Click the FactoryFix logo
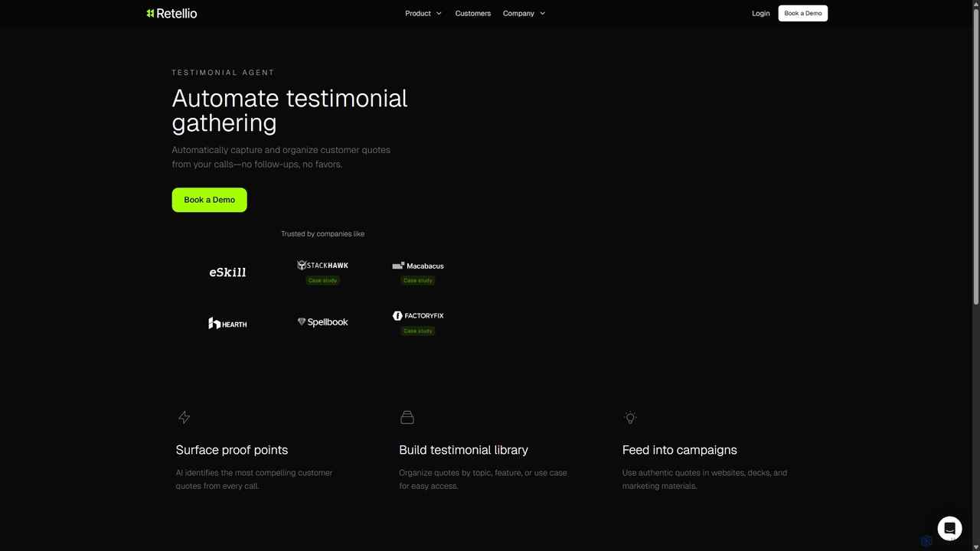980x551 pixels. point(418,315)
